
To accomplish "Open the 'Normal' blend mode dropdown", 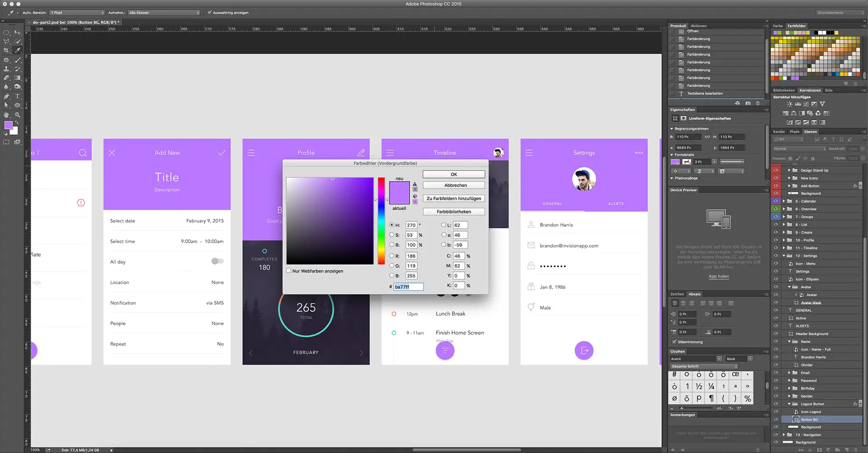I will [x=799, y=149].
